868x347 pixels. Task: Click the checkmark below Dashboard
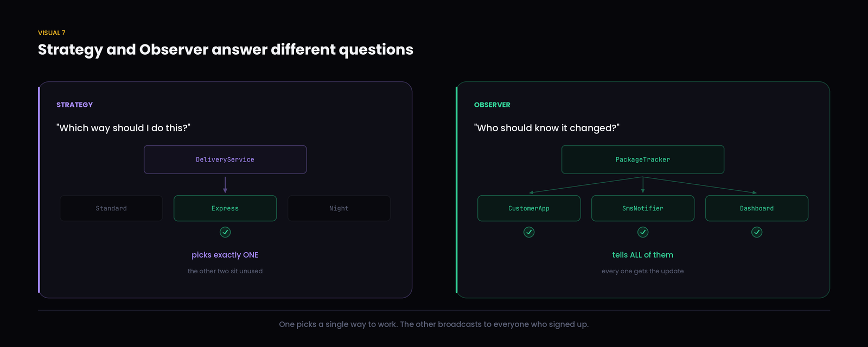(757, 232)
